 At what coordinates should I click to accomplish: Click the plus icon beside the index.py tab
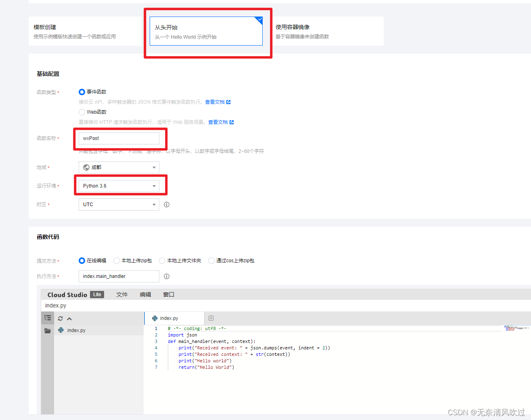[211, 318]
